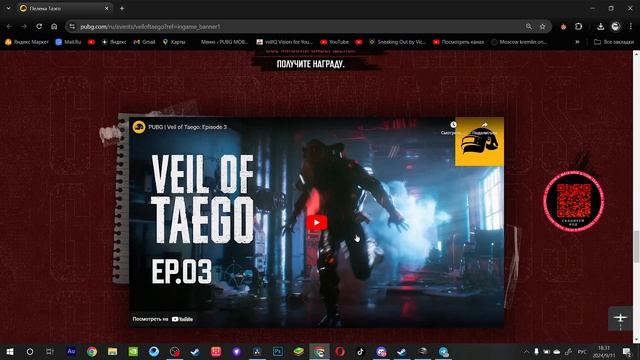Open the Windows notification center icon
Viewport: 640px width, 360px height.
point(627,351)
